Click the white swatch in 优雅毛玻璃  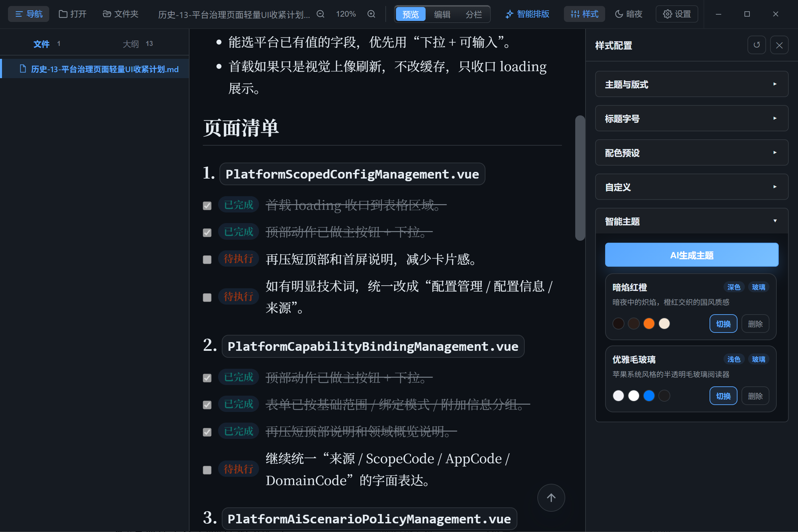click(x=633, y=395)
